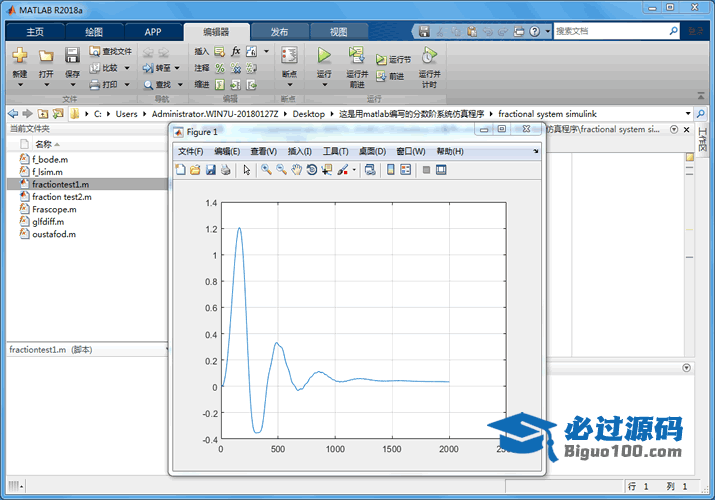The height and width of the screenshot is (500, 715).
Task: Click the 运行节 run section button
Action: (x=394, y=59)
